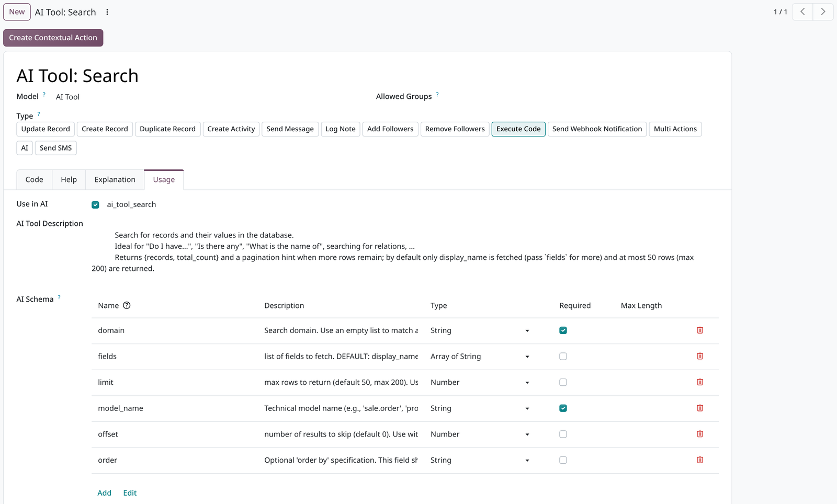Image resolution: width=837 pixels, height=504 pixels.
Task: Switch to the Help tab
Action: [x=69, y=179]
